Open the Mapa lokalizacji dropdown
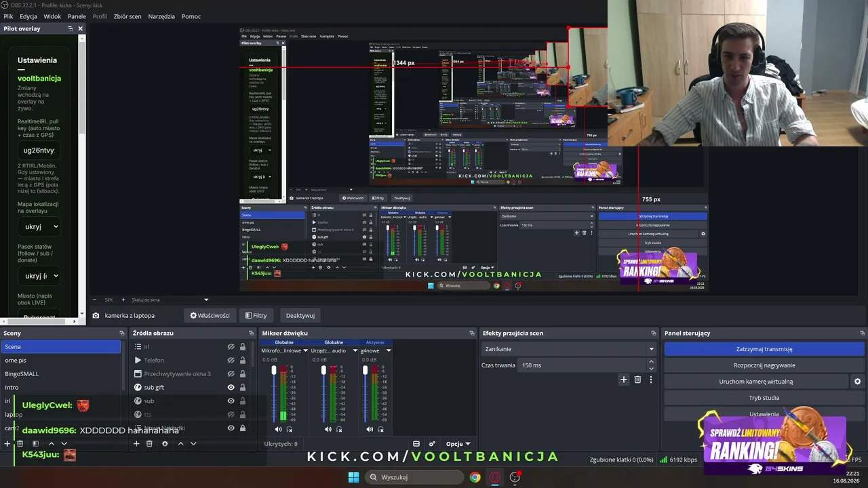Viewport: 868px width, 488px height. click(39, 226)
